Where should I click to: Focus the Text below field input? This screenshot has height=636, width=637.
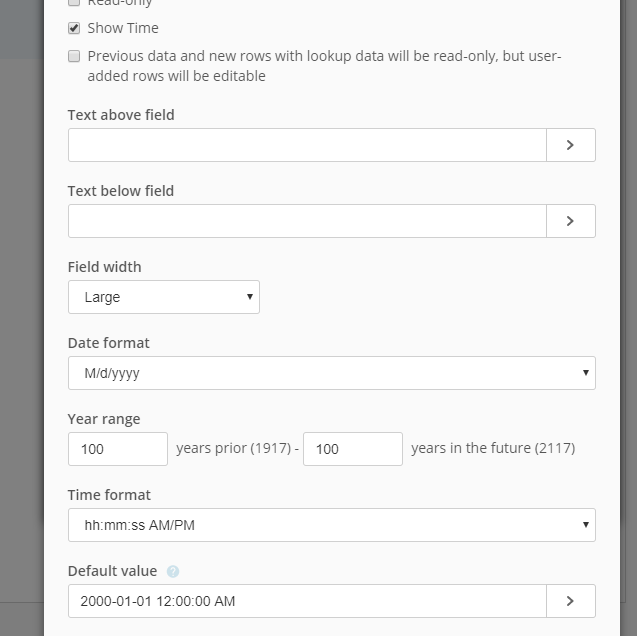point(307,221)
